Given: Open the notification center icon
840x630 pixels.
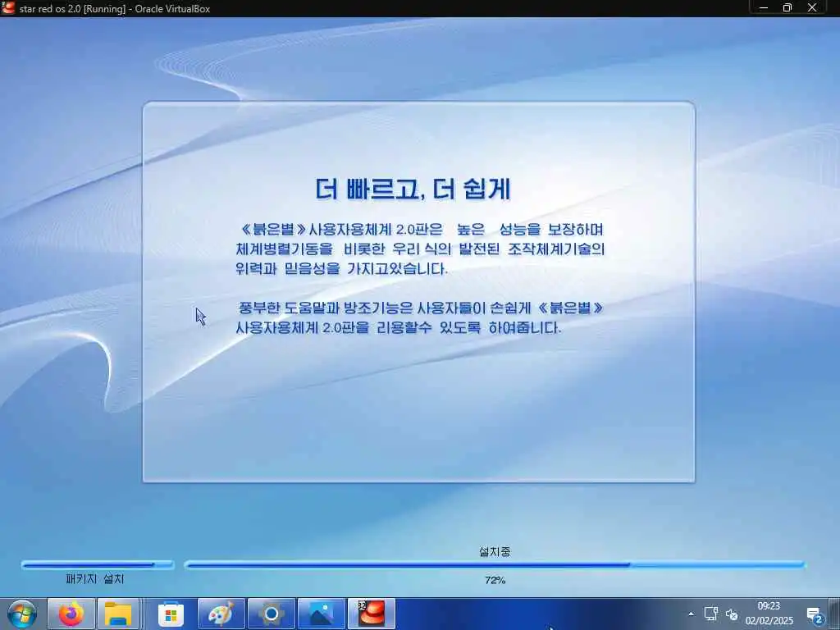Looking at the screenshot, I should coord(815,615).
